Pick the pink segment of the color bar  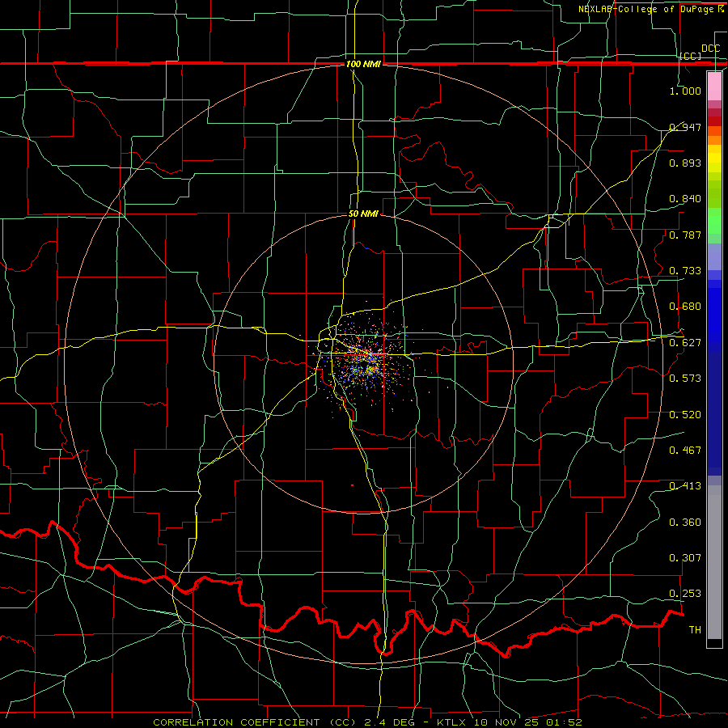pos(714,86)
